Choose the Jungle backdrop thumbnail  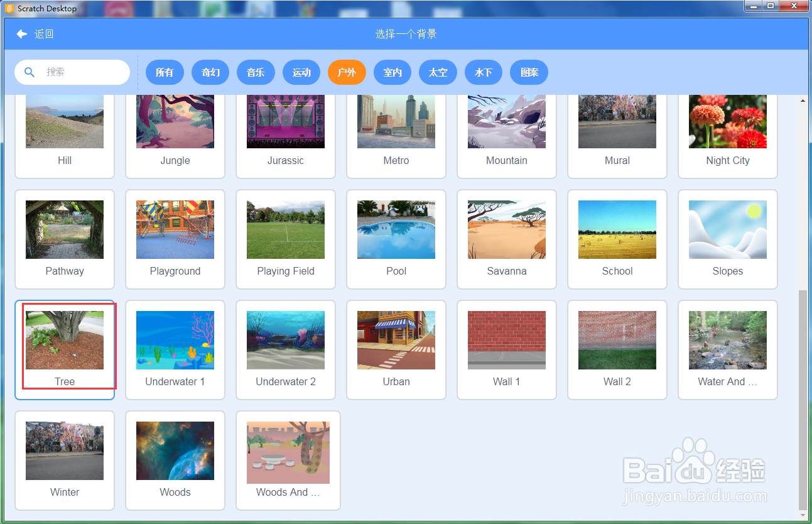[175, 121]
